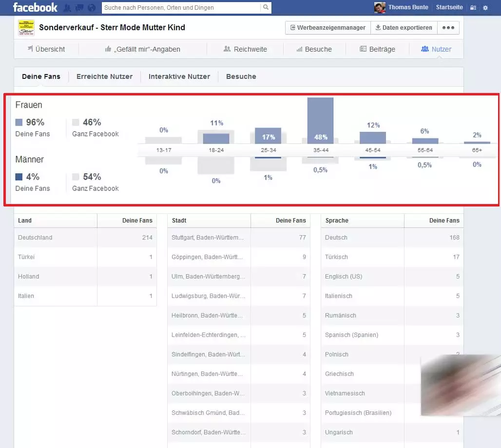Click the 'Ungarisch' language row
Image resolution: width=501 pixels, height=448 pixels.
392,432
